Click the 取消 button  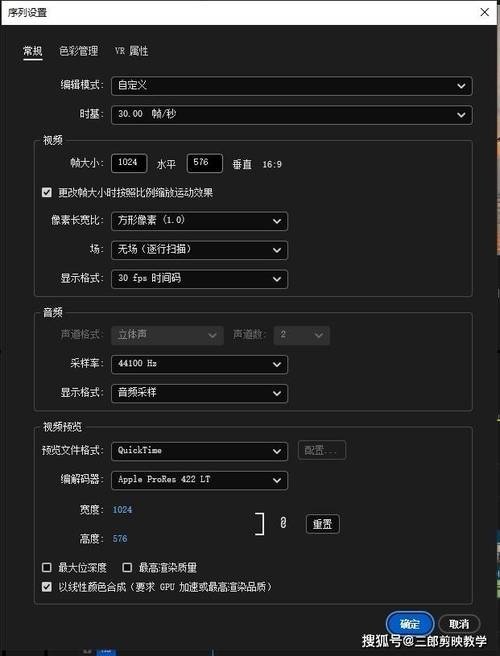[x=459, y=624]
